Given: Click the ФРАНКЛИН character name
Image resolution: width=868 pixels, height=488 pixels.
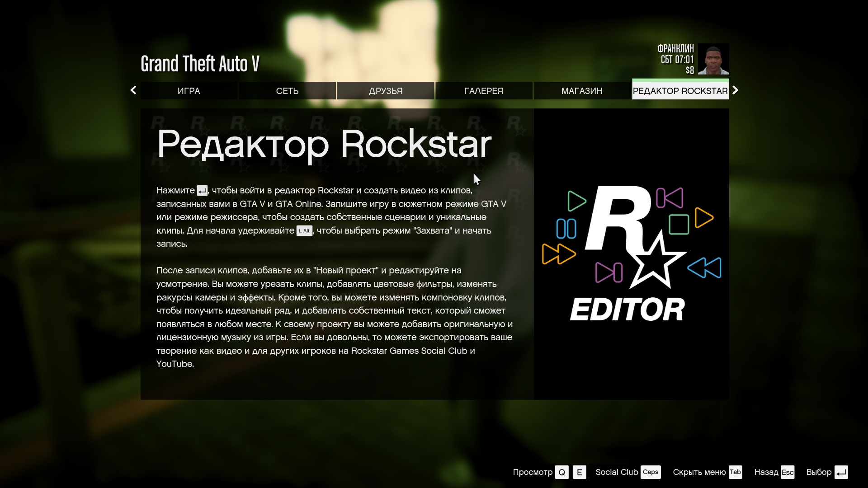Looking at the screenshot, I should [675, 49].
